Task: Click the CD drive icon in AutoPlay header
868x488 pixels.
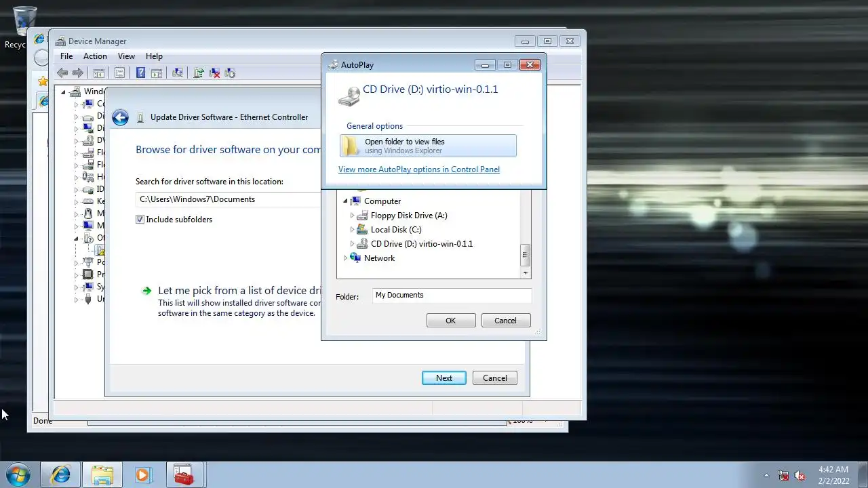Action: click(x=349, y=96)
